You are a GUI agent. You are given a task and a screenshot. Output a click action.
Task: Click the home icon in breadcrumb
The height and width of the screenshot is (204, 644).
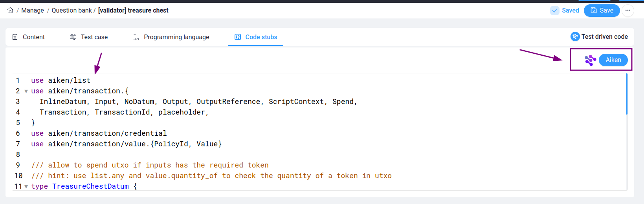pos(10,10)
